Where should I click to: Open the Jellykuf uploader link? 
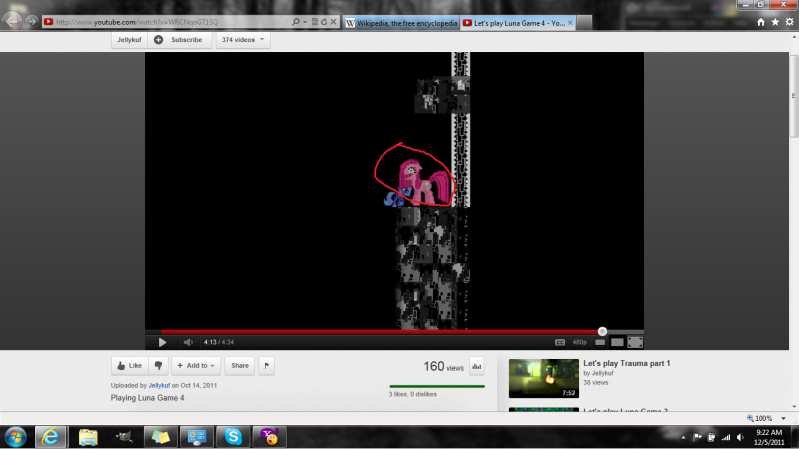tap(159, 386)
